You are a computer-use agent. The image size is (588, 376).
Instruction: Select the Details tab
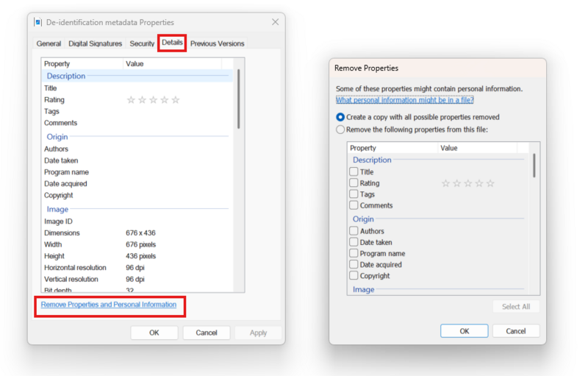click(172, 43)
